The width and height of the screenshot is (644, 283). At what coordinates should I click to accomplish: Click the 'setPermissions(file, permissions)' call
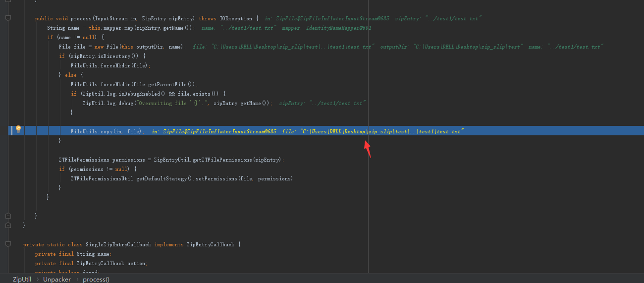click(246, 178)
